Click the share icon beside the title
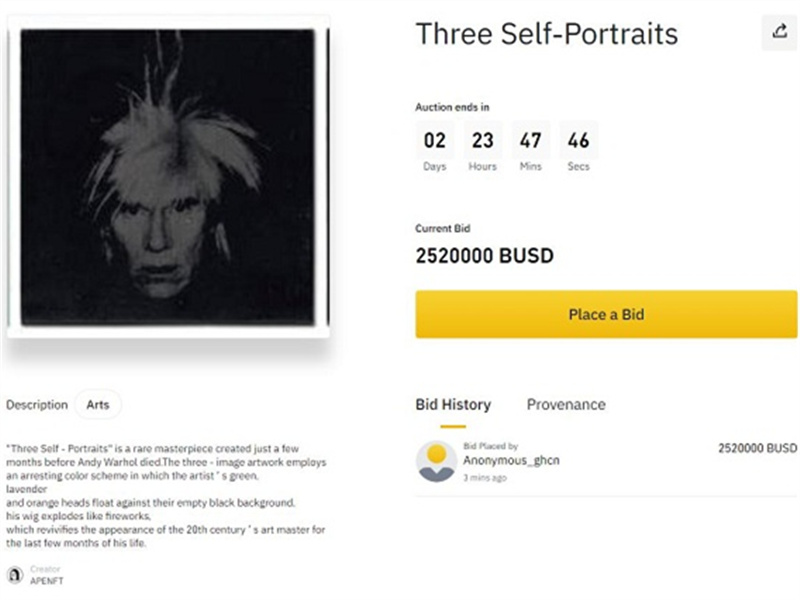The height and width of the screenshot is (600, 800). [x=779, y=32]
